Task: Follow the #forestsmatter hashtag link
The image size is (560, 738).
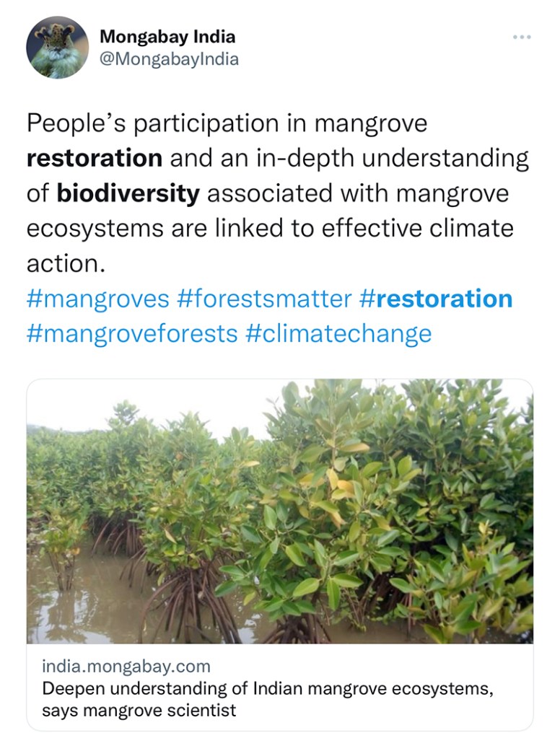Action: click(x=263, y=299)
